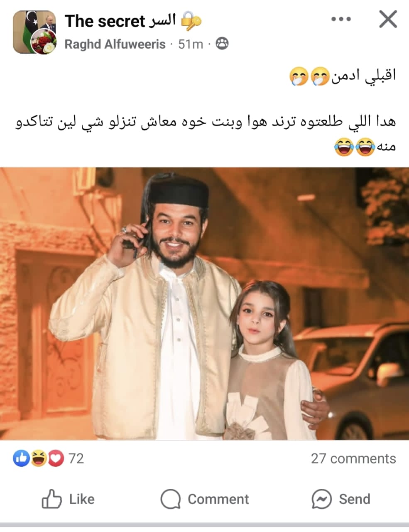View Raghd Alfuweeris profile name link
Viewport: 409px width, 532px height.
pyautogui.click(x=115, y=44)
